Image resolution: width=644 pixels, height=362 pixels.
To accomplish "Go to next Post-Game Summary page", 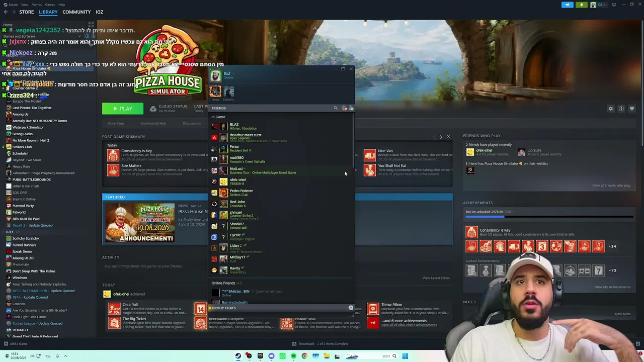I will (x=441, y=137).
